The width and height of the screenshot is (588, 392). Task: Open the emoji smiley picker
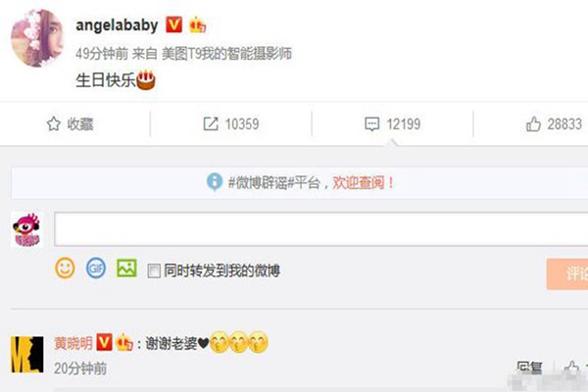[x=65, y=269]
